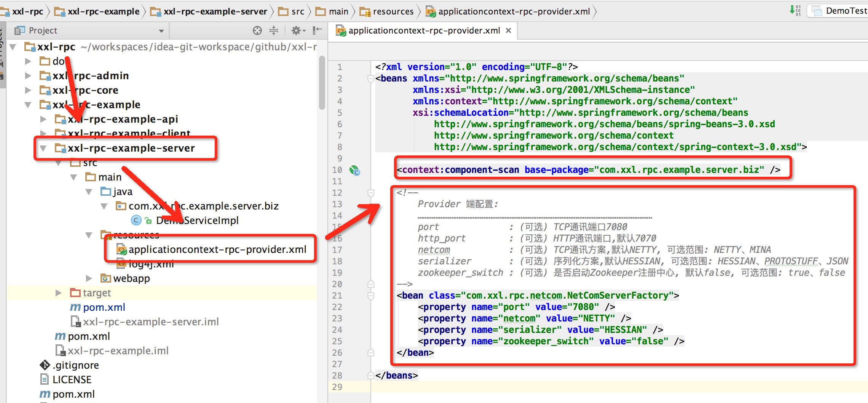This screenshot has width=868, height=403.
Task: Click the resources breadcrumb
Action: pos(386,11)
